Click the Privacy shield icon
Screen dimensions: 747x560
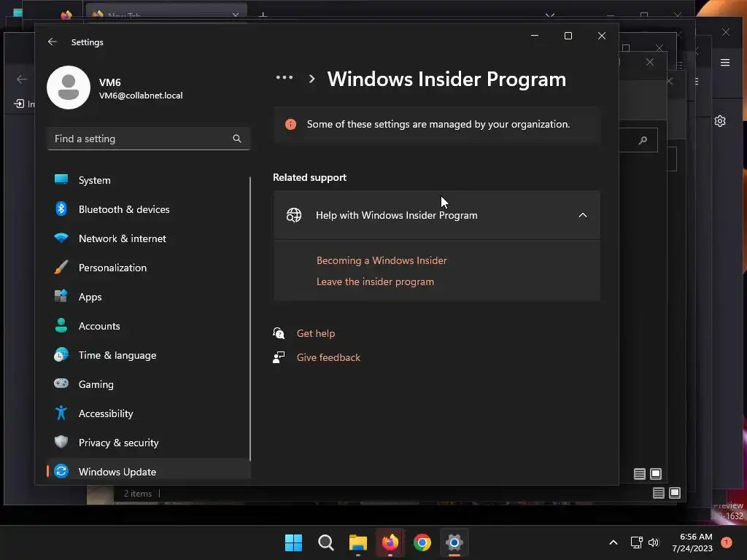click(x=61, y=442)
